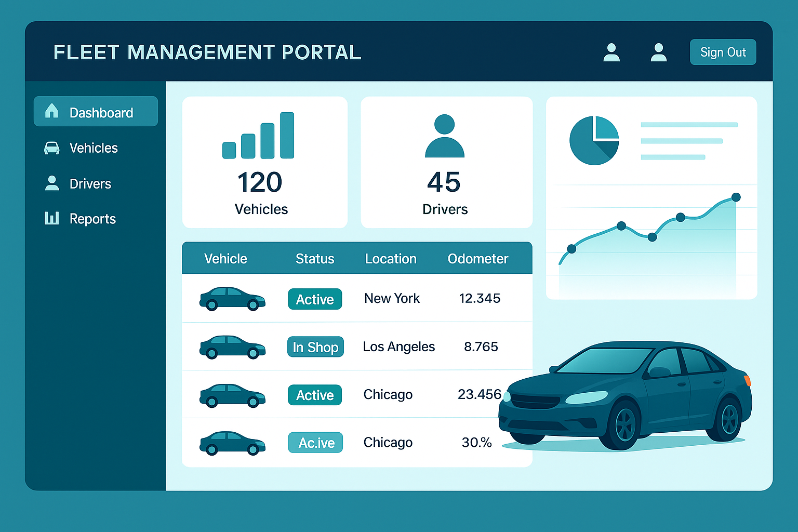Open Drivers via the person icon

point(51,183)
